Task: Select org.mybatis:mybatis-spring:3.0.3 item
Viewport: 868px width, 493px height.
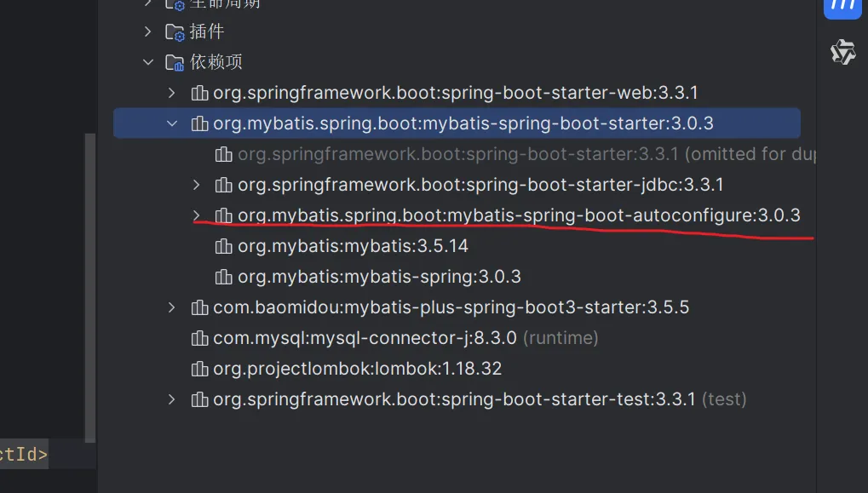Action: 379,277
